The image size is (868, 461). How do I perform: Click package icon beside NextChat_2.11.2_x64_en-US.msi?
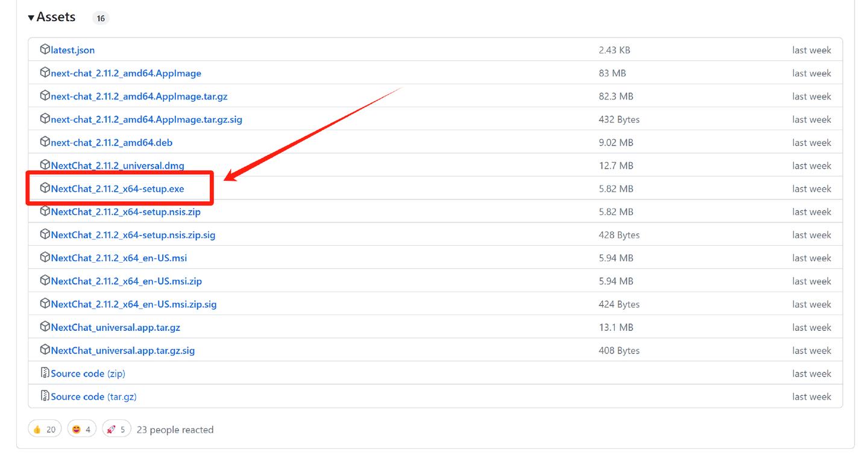coord(45,257)
